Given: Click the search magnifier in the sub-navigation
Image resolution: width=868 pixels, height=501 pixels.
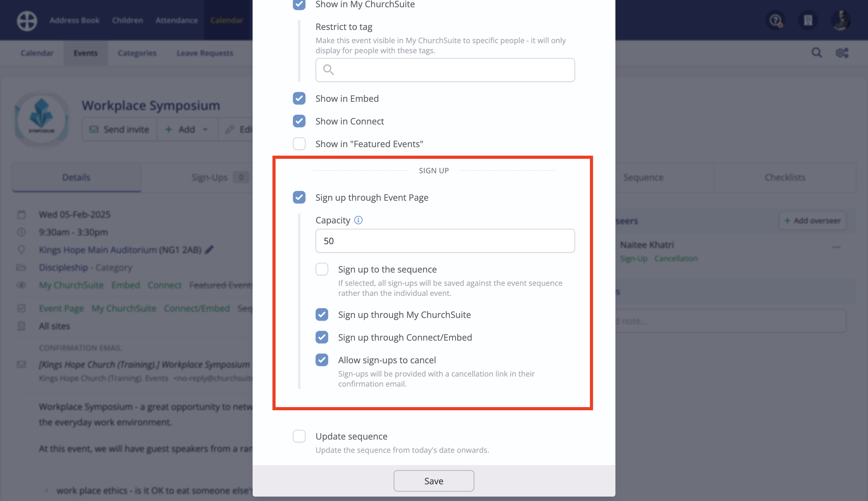Looking at the screenshot, I should (817, 53).
